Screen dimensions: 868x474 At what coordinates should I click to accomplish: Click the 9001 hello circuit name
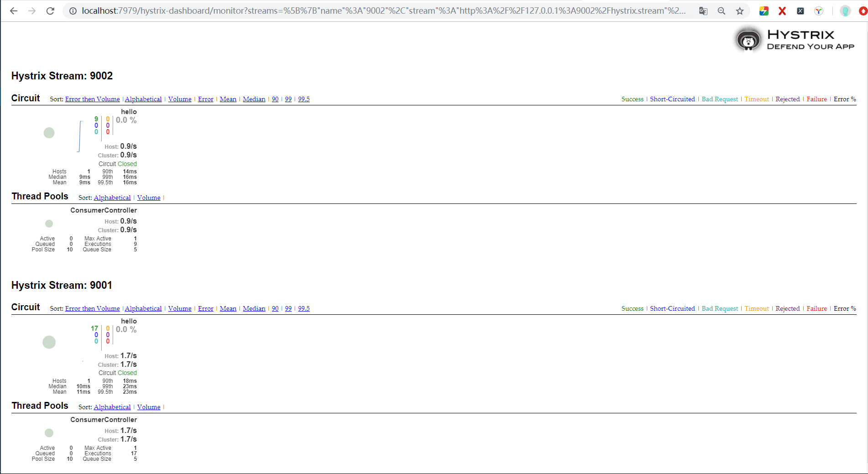pyautogui.click(x=129, y=321)
